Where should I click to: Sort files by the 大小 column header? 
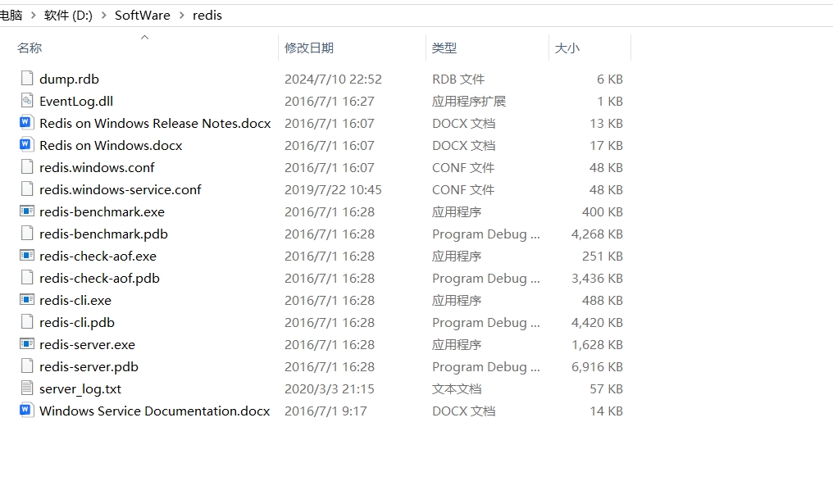coord(567,48)
